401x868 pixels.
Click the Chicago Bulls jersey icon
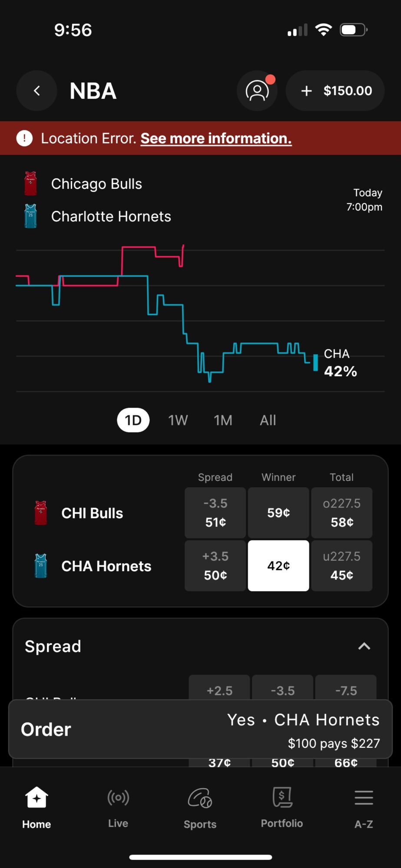point(30,183)
